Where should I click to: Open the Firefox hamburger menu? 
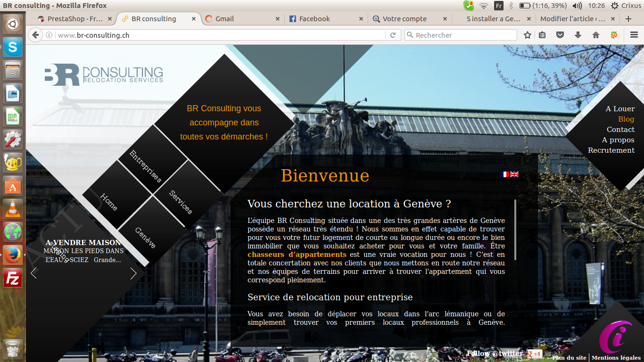pyautogui.click(x=634, y=35)
